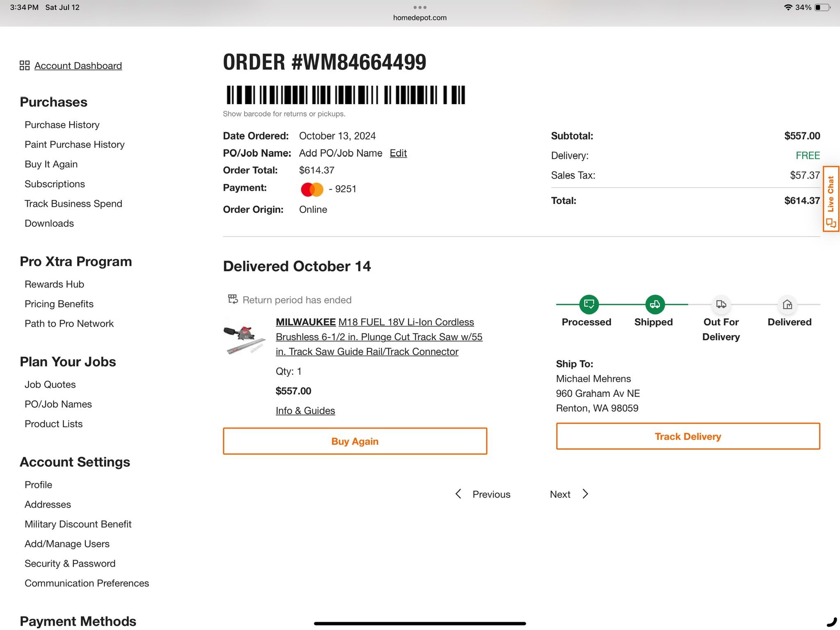
Task: Go to Next order
Action: pyautogui.click(x=569, y=494)
